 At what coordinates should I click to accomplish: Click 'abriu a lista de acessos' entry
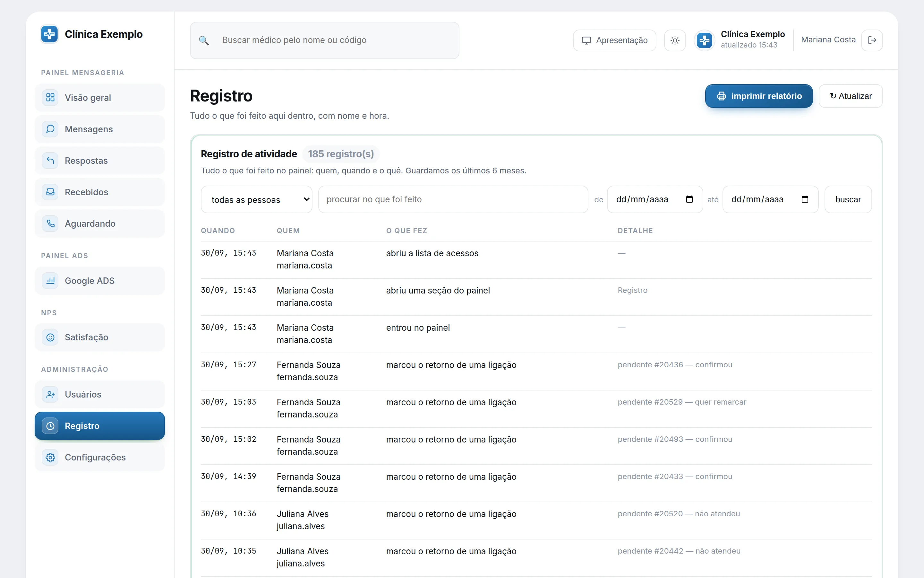[x=432, y=253]
